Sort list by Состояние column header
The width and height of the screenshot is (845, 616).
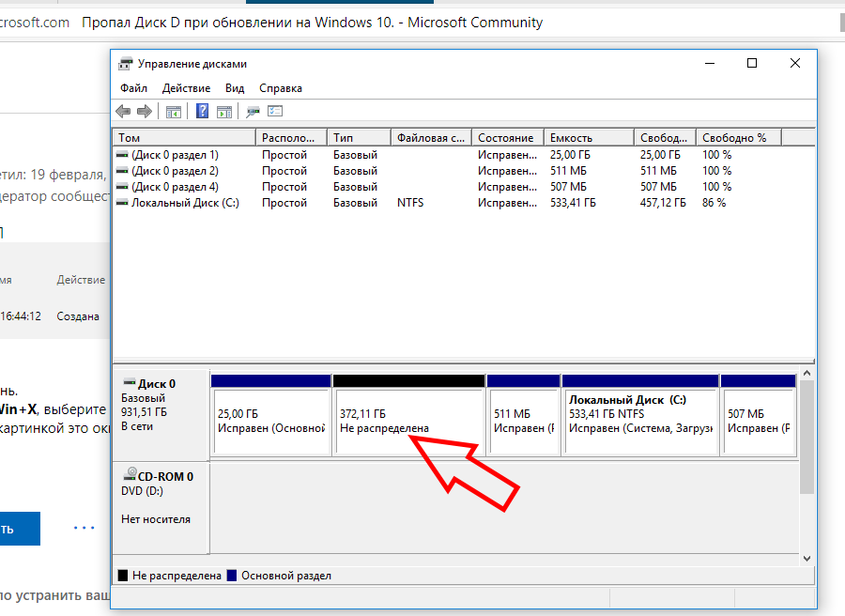click(508, 138)
